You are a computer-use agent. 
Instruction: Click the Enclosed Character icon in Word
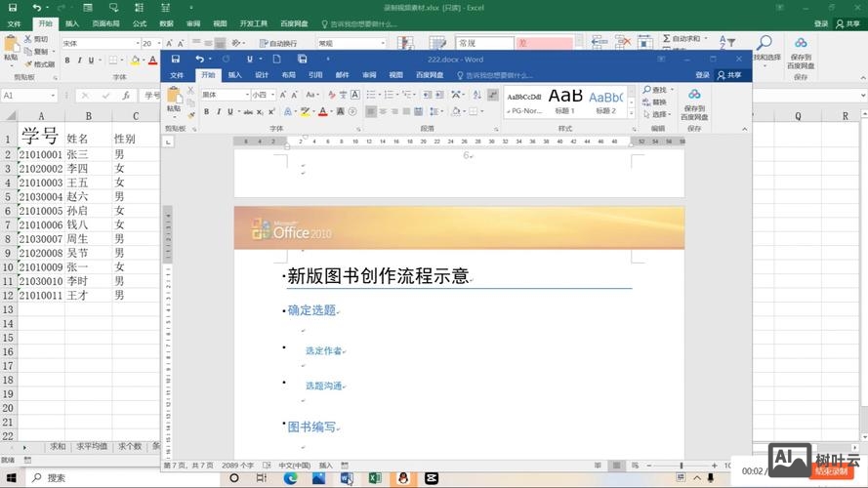coord(352,112)
